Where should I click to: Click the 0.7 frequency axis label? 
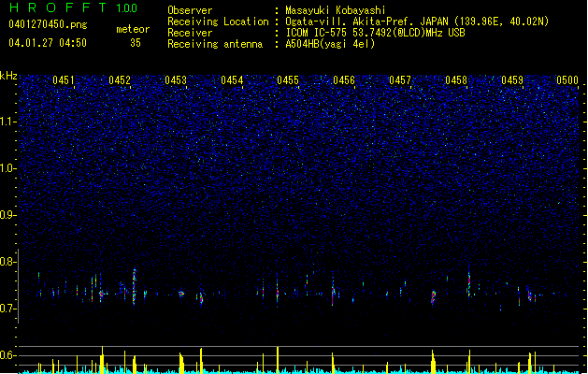point(7,309)
